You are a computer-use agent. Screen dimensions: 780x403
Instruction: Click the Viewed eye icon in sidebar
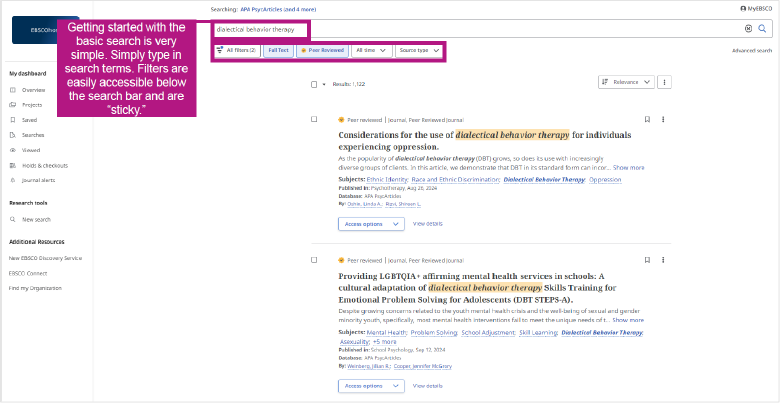pyautogui.click(x=13, y=150)
